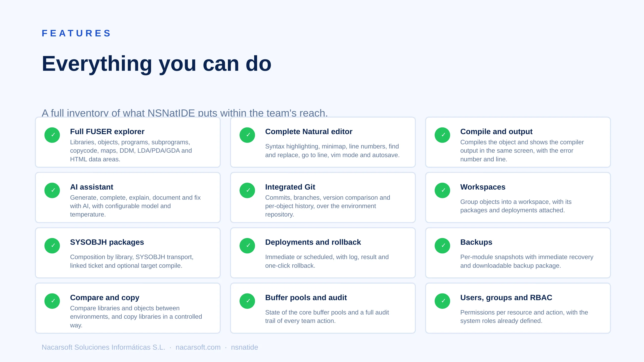
Task: Click the Compare and copy title
Action: pos(105,298)
